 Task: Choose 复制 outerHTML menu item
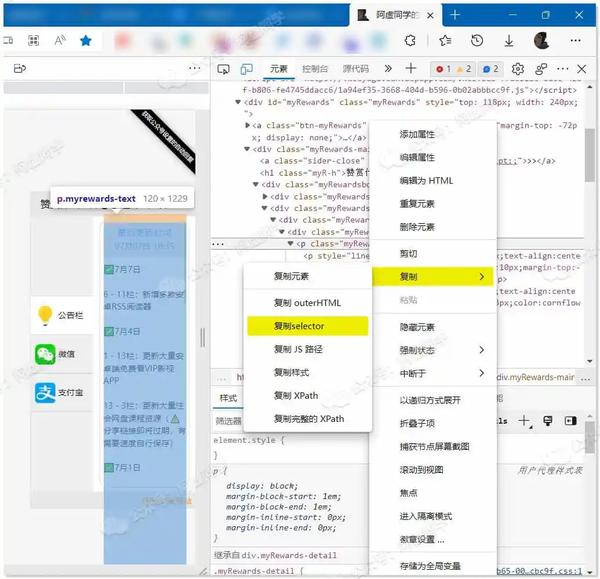(x=308, y=303)
